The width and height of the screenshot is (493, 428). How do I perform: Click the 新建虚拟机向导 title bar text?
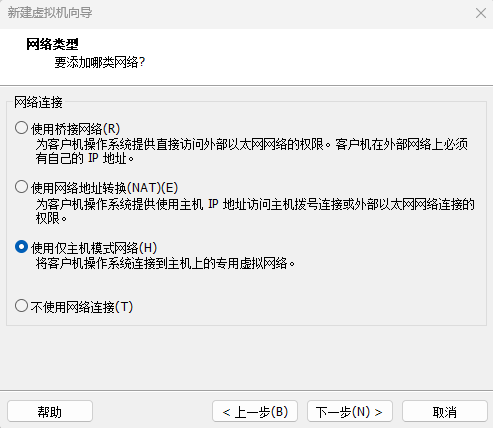tap(50, 13)
